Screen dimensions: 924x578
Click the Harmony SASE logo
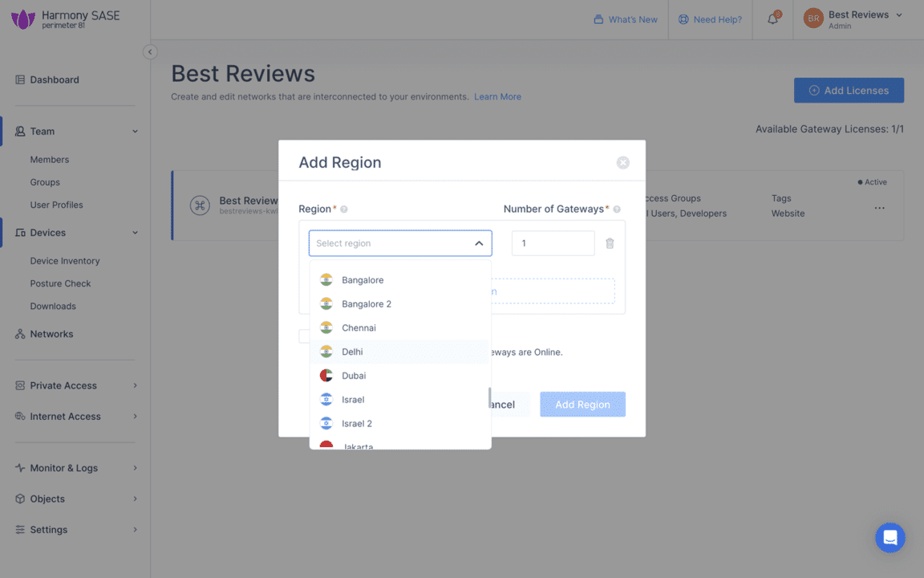(64, 19)
